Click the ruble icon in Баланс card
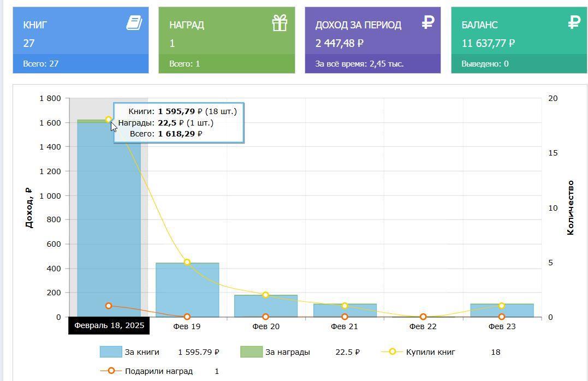This screenshot has width=588, height=381. point(574,22)
